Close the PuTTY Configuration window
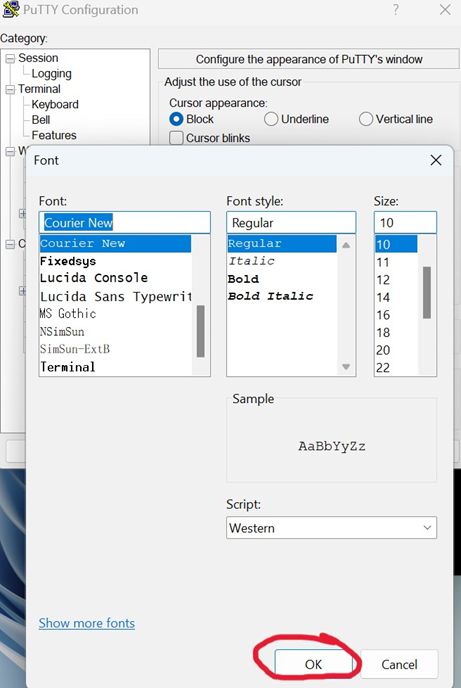Screen dimensions: 461x688 coord(445,10)
